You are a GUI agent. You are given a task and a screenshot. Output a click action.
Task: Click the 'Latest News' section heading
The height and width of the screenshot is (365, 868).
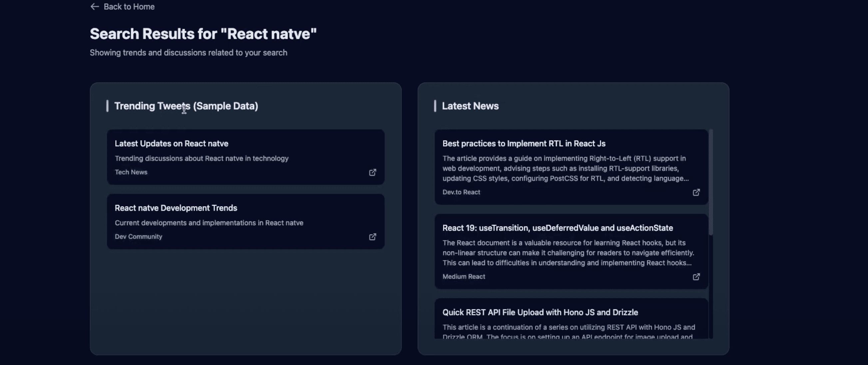coord(470,106)
